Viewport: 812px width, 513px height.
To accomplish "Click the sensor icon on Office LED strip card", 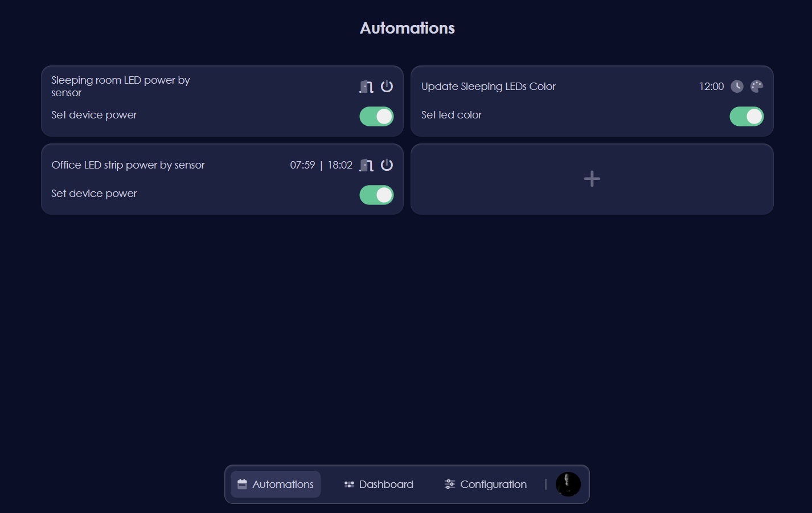I will click(366, 165).
